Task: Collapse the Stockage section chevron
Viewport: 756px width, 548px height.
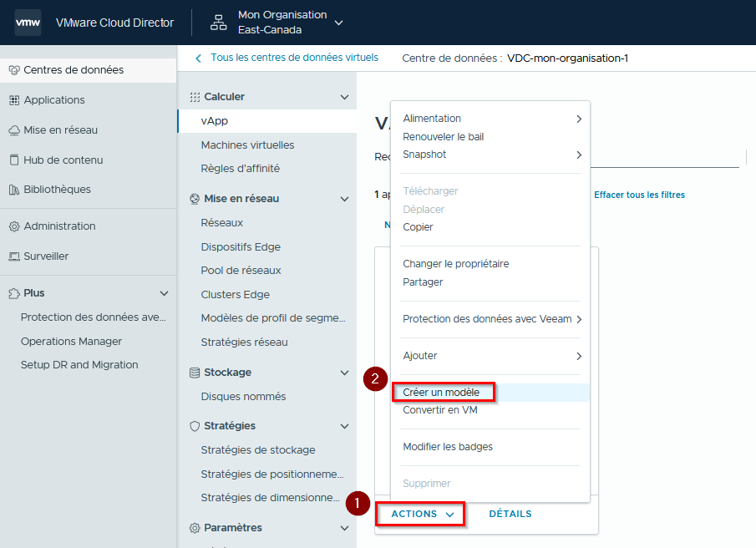Action: (345, 373)
